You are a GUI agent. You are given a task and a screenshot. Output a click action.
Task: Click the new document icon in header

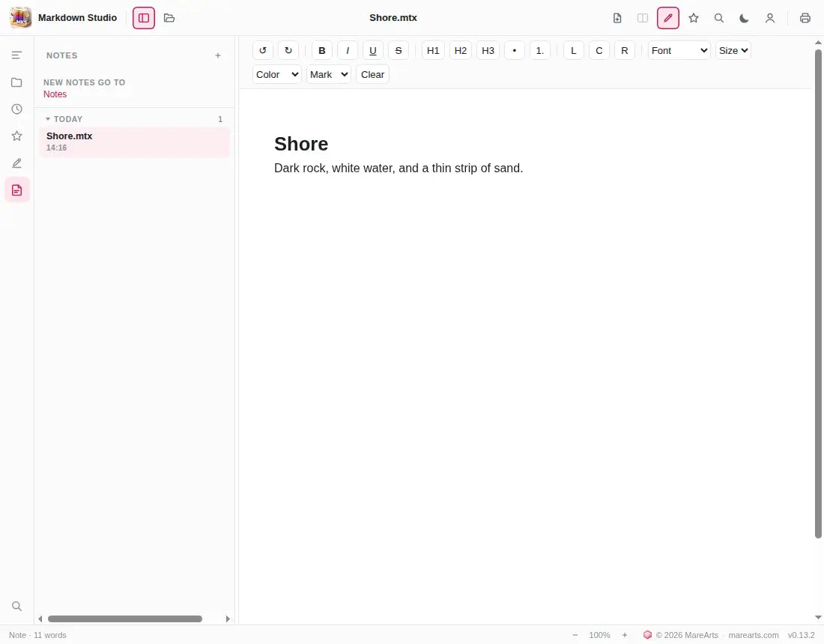617,18
